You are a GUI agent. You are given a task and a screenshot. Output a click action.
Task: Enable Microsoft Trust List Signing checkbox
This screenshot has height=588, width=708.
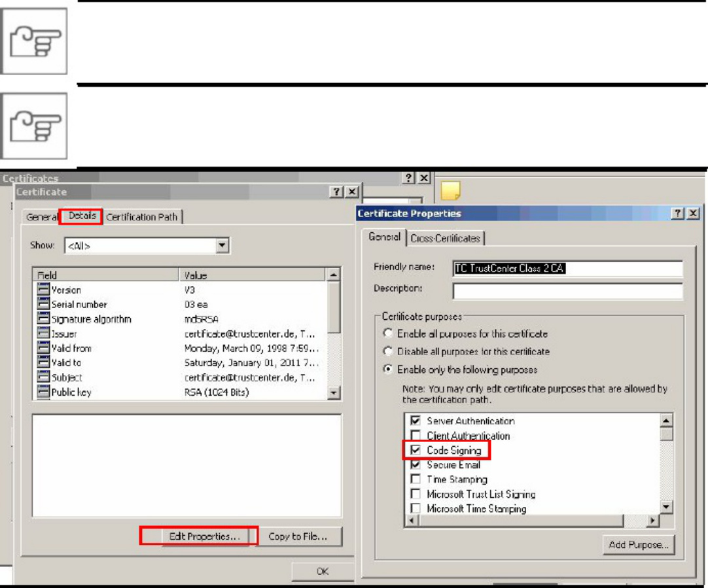click(x=416, y=494)
